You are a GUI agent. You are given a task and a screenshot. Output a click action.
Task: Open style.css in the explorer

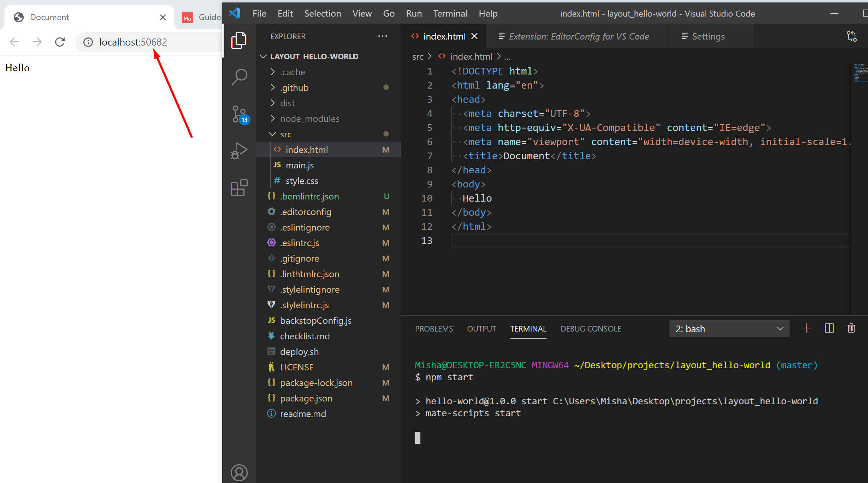[329, 181]
